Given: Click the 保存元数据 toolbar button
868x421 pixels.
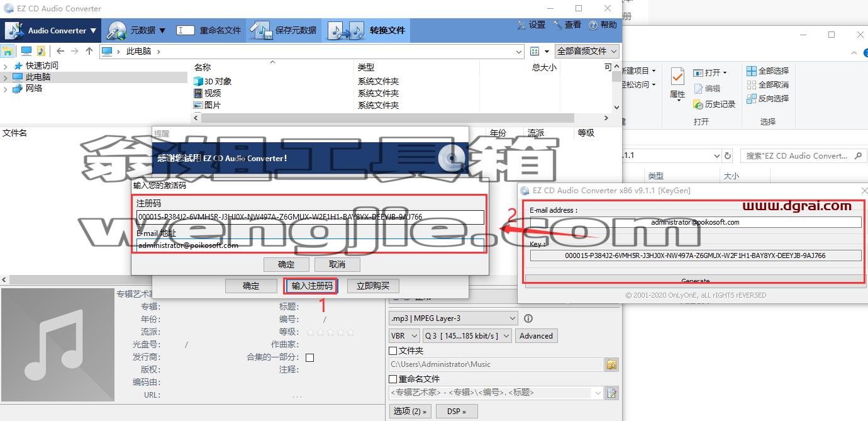Looking at the screenshot, I should [283, 30].
